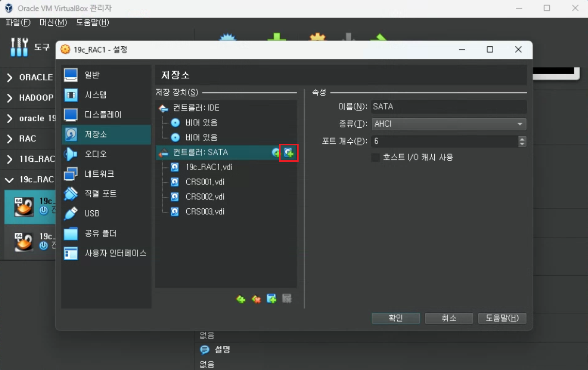Screen dimensions: 588x370
Task: Increase the 포트 개수 port count
Action: pos(522,139)
